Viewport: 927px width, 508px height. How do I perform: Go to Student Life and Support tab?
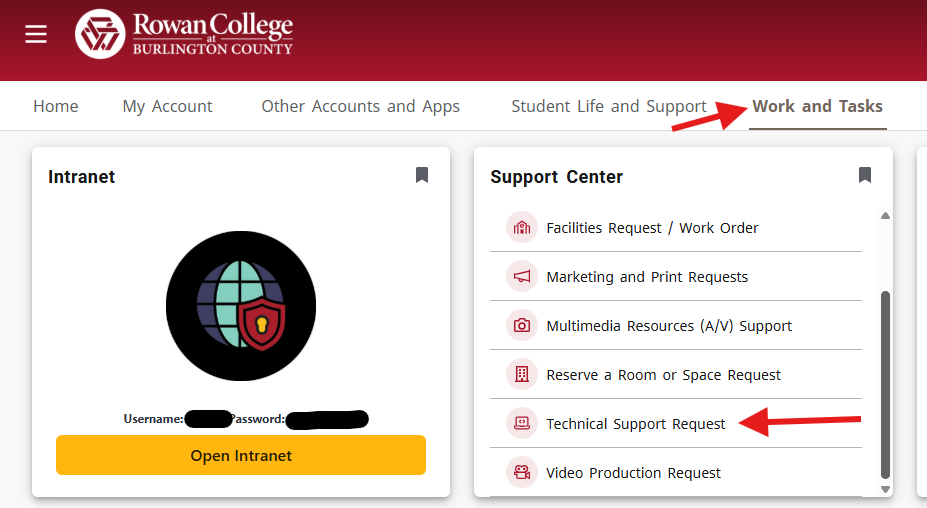(x=609, y=106)
